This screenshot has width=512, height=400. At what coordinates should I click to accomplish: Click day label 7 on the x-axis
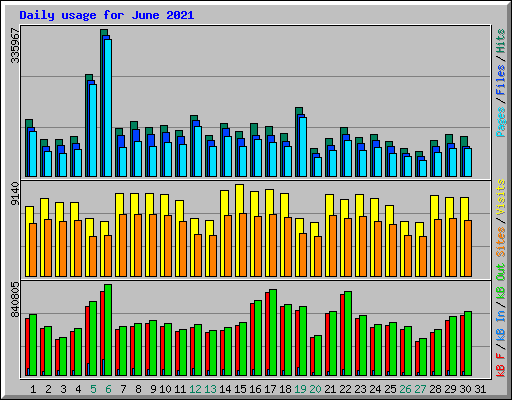[123, 389]
